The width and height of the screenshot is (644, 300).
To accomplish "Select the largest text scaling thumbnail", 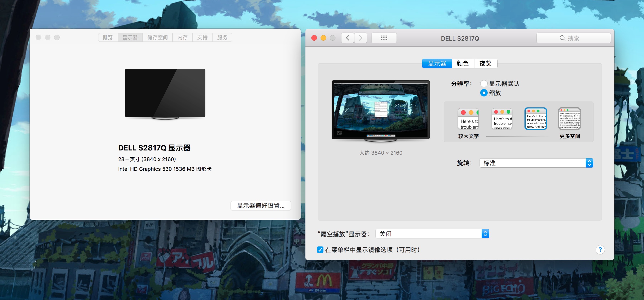I will pos(468,119).
